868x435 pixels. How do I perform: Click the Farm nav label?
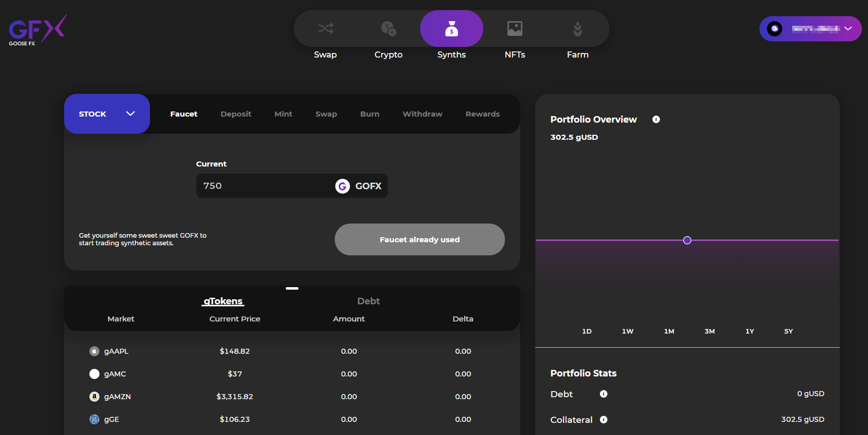[x=578, y=55]
